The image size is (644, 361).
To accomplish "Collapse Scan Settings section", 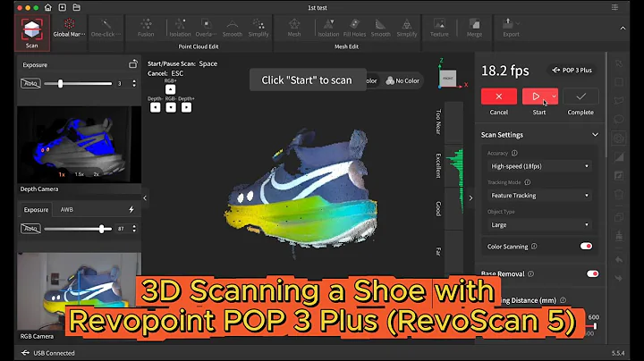I will pos(595,135).
